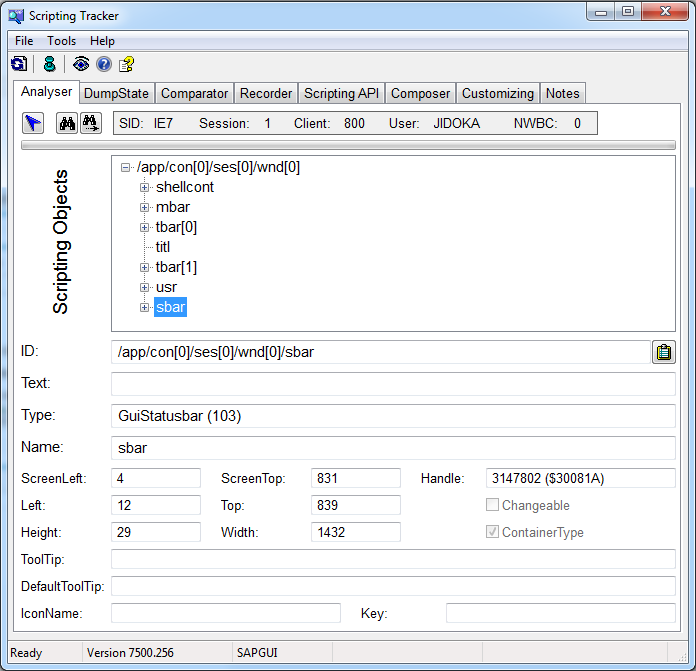
Task: Click the eye icon in the toolbar
Action: tap(81, 64)
